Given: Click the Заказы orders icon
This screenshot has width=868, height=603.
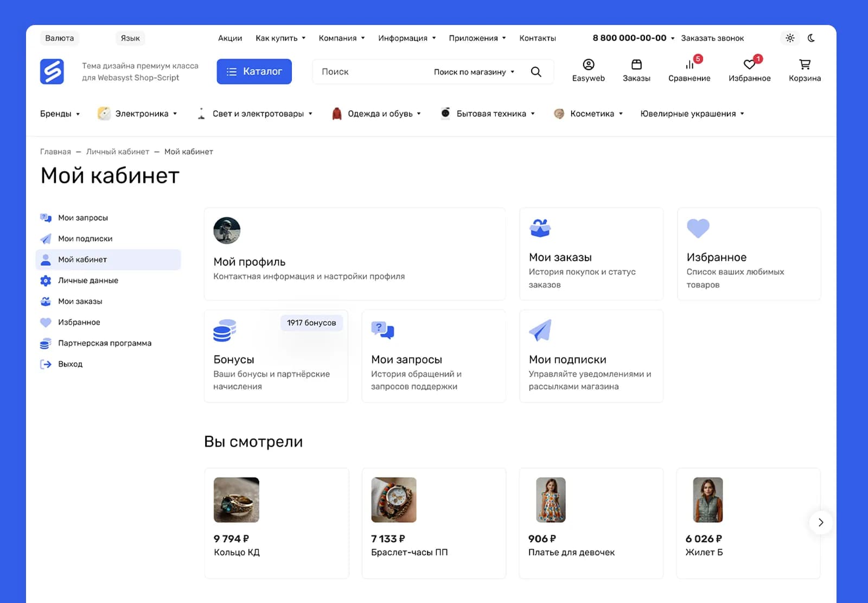Looking at the screenshot, I should [636, 65].
